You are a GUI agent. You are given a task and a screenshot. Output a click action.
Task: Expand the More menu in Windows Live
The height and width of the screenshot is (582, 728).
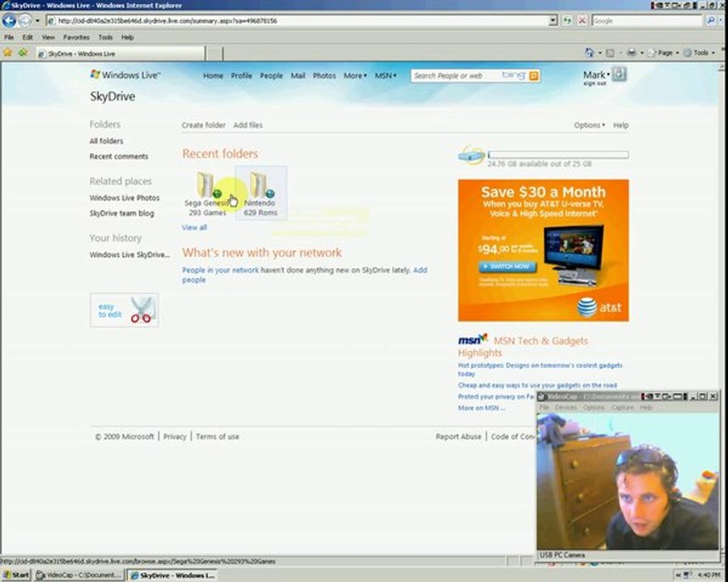point(355,76)
